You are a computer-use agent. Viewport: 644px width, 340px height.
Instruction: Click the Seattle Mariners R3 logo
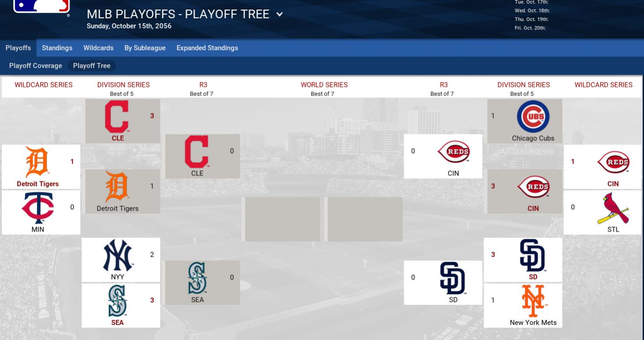click(x=197, y=278)
